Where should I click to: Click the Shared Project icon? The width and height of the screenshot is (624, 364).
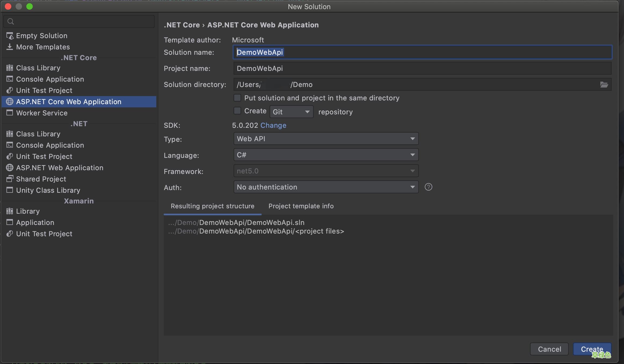click(x=10, y=179)
